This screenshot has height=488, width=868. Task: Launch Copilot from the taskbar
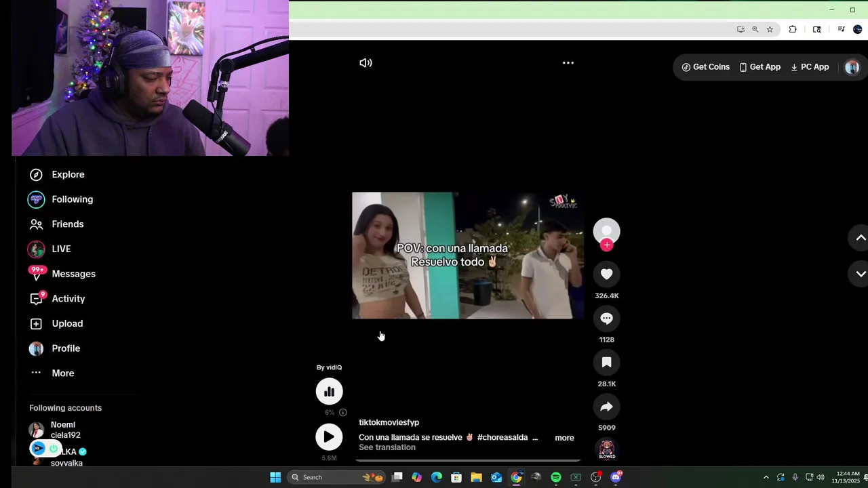coord(417,477)
